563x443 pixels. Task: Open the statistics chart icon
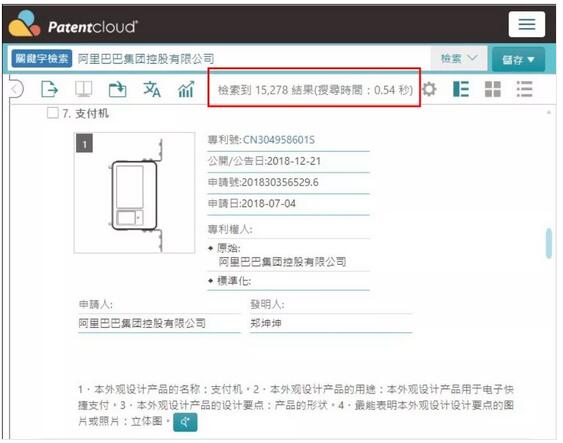(186, 89)
